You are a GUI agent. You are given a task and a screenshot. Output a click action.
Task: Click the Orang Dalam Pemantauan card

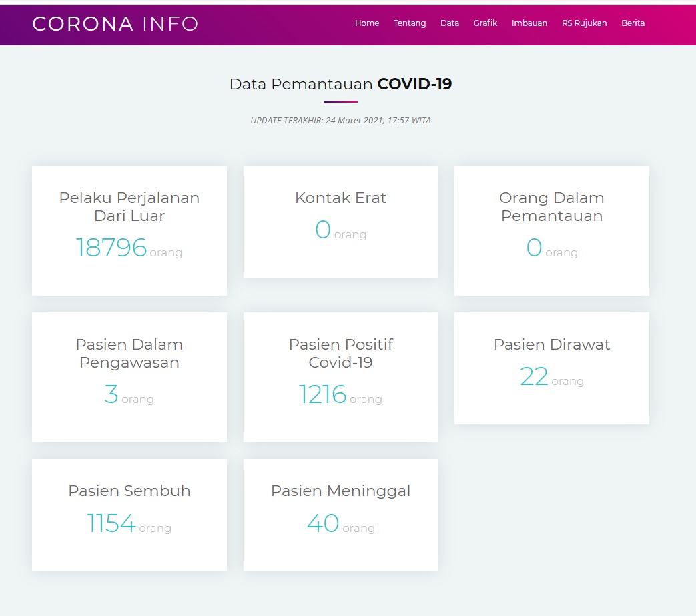551,230
